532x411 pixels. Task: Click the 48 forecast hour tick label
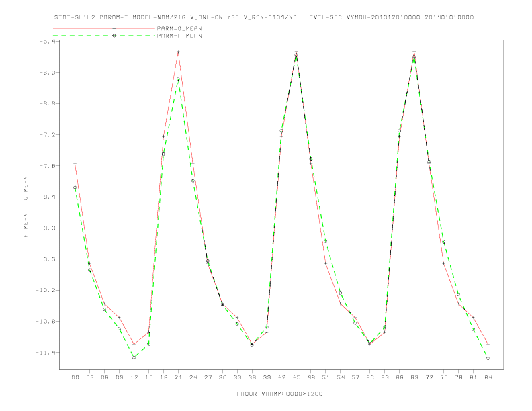tap(311, 377)
